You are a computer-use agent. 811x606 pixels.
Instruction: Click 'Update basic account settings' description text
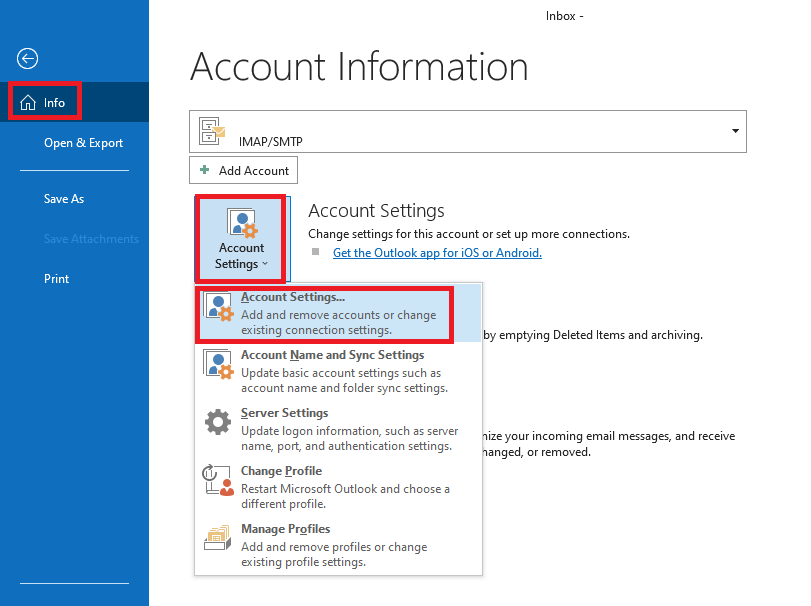pos(344,381)
